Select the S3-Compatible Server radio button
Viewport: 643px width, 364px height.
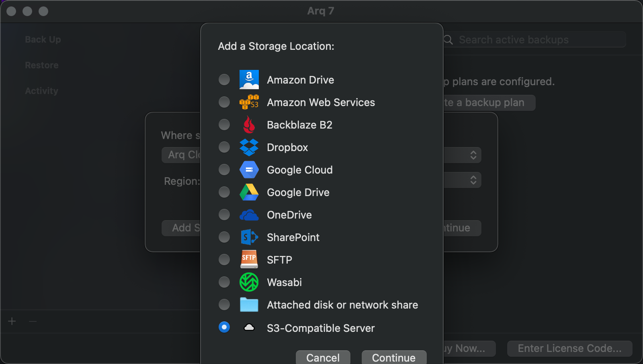(x=224, y=327)
